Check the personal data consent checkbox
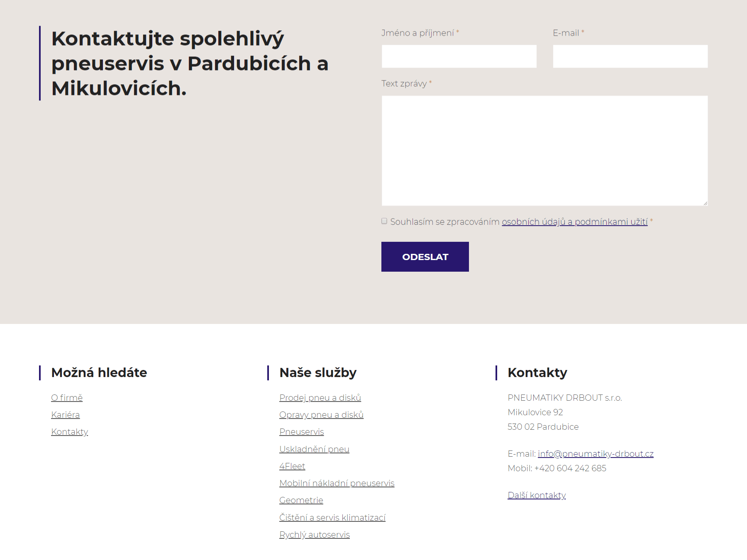This screenshot has width=747, height=560. (384, 221)
